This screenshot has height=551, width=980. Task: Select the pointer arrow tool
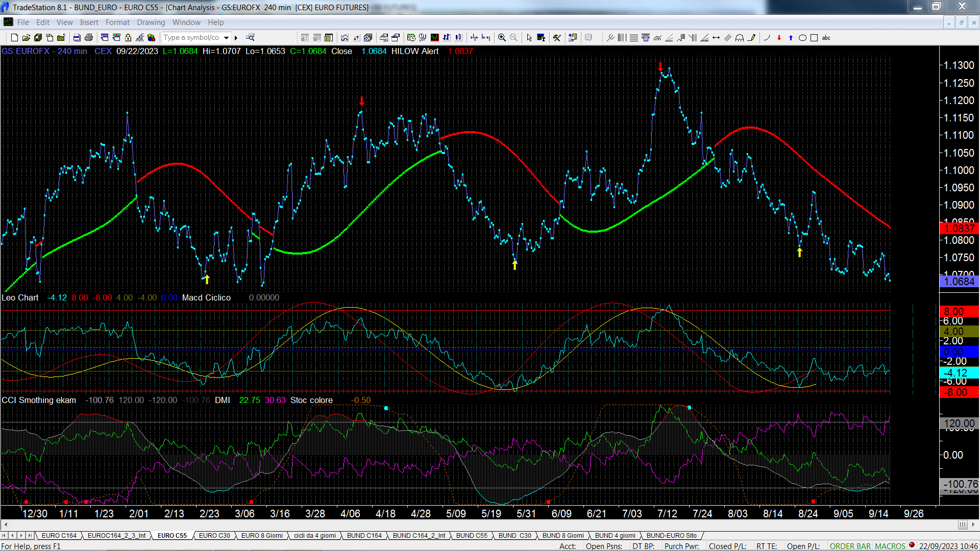(529, 37)
